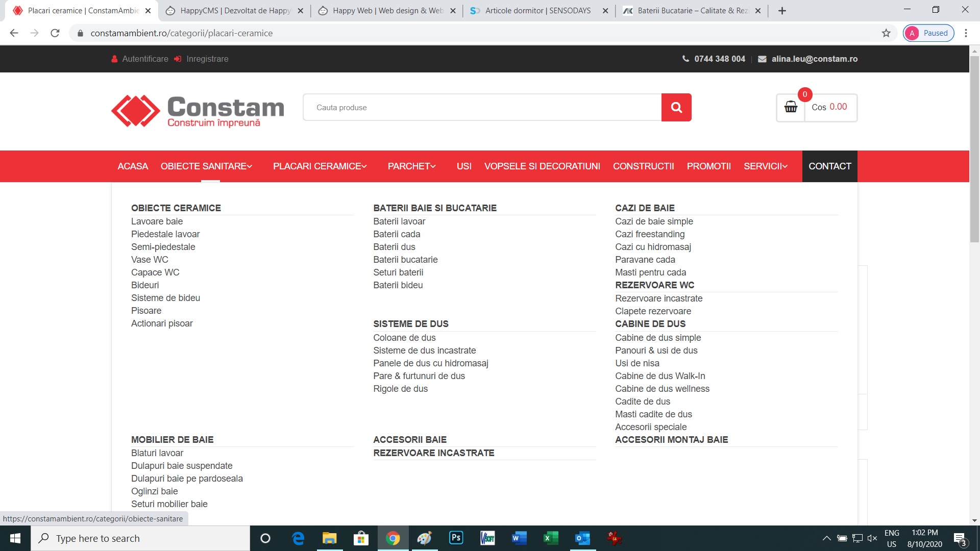Click the Inregistrare sign-in arrow icon
The width and height of the screenshot is (980, 551).
(178, 59)
